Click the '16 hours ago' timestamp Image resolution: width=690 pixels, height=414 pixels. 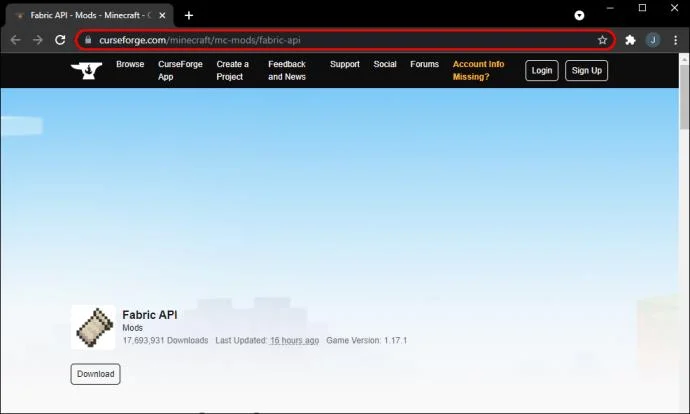click(x=294, y=341)
